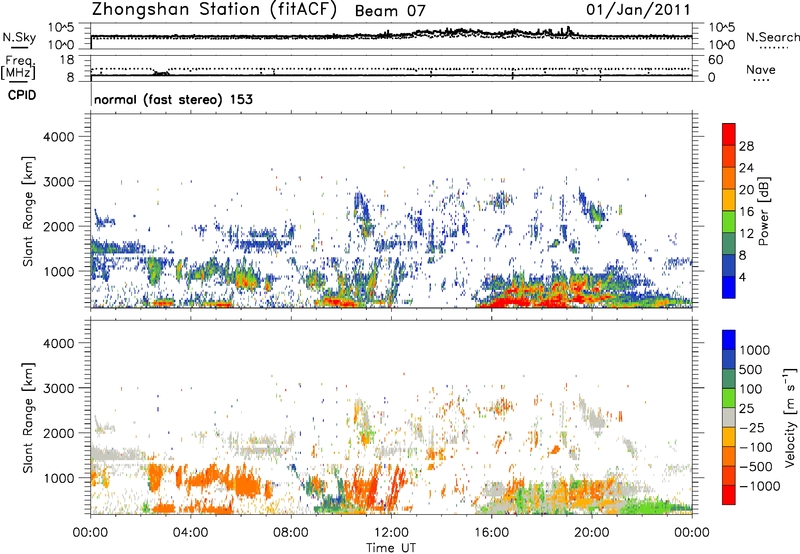Image resolution: width=800 pixels, height=554 pixels.
Task: Click the Time UT axis label
Action: tap(391, 548)
